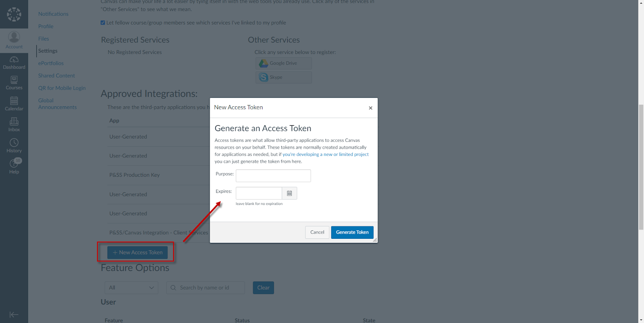The height and width of the screenshot is (323, 644).
Task: Open the Inbox icon
Action: [x=14, y=125]
